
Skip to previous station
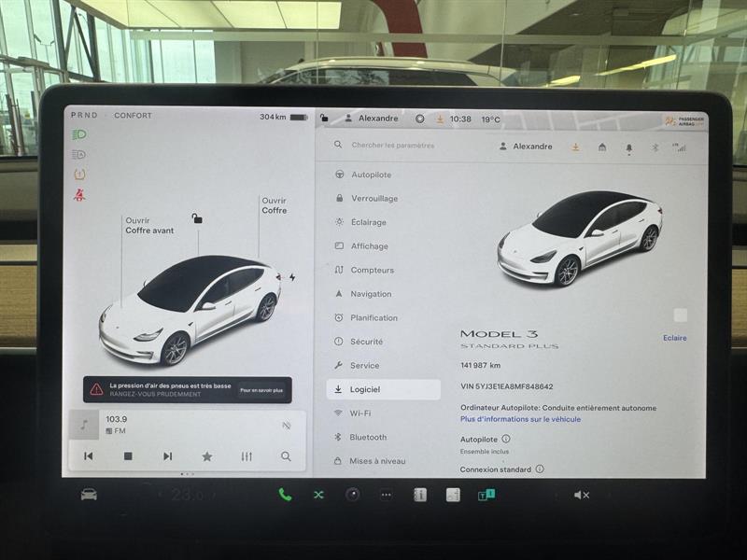click(88, 456)
